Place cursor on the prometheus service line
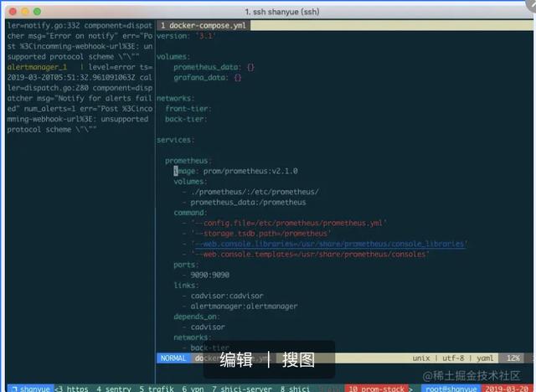The height and width of the screenshot is (392, 536). [188, 160]
